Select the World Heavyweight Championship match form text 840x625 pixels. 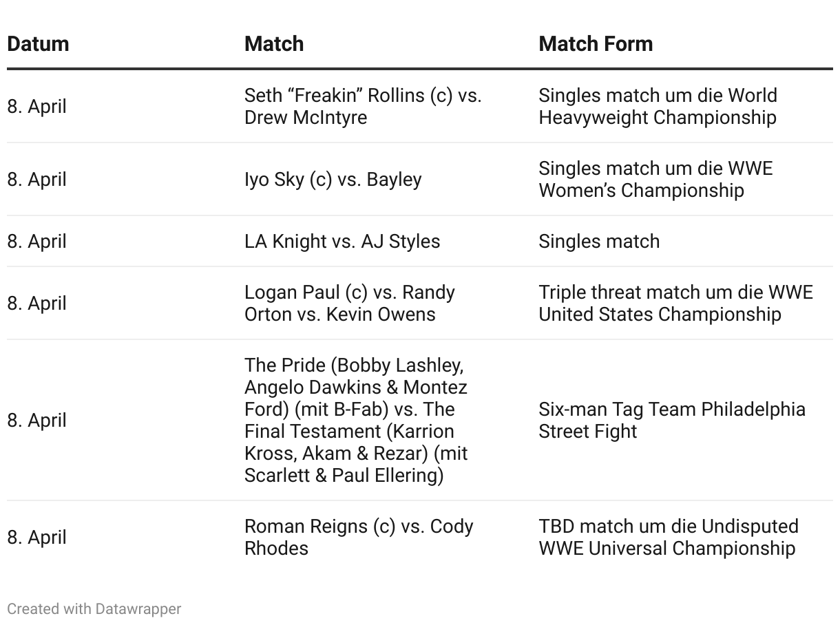coord(658,106)
